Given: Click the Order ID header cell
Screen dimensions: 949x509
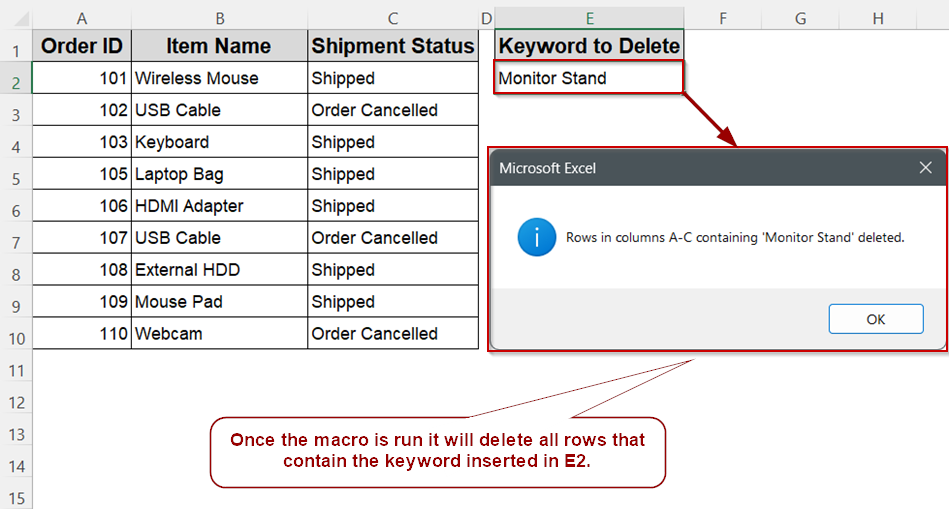Looking at the screenshot, I should [x=82, y=46].
